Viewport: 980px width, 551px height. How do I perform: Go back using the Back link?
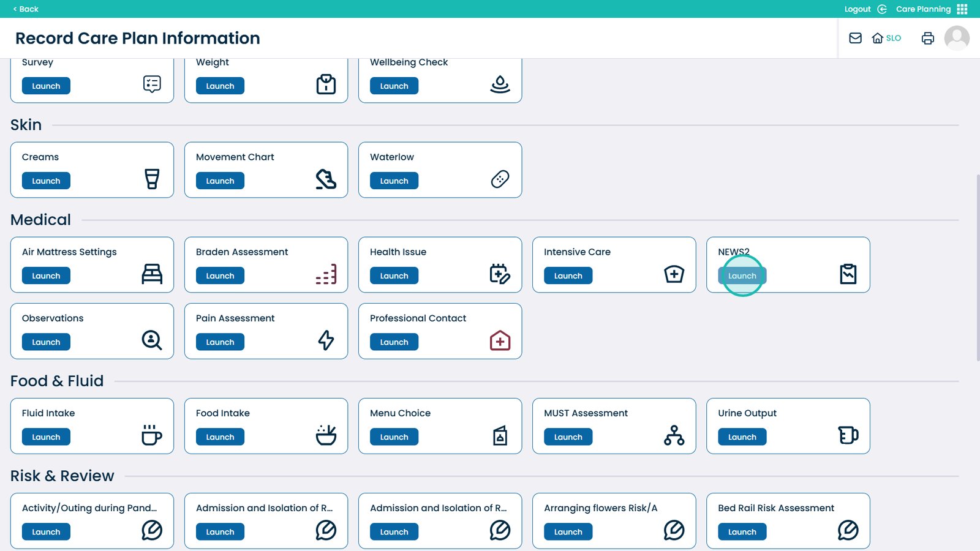pyautogui.click(x=26, y=9)
